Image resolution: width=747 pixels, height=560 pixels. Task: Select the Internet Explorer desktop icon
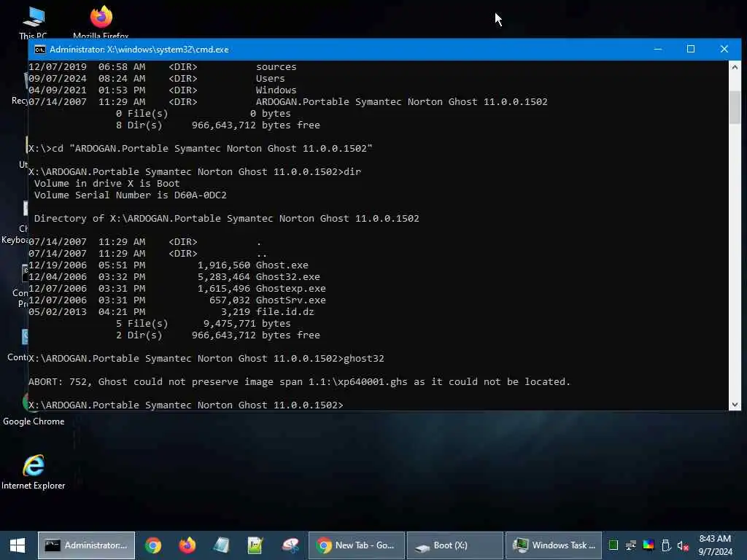(x=34, y=472)
